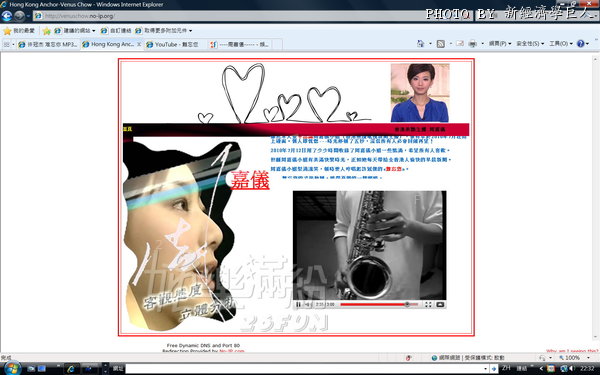Open the Quick Tabs grid icon
600x375 pixels.
click(7, 45)
